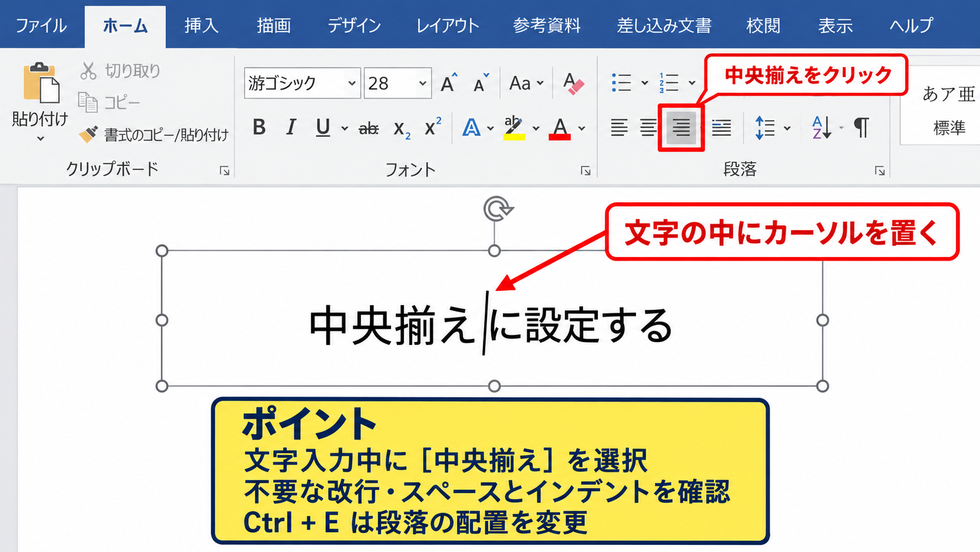
Task: Apply red font color
Action: click(x=560, y=128)
